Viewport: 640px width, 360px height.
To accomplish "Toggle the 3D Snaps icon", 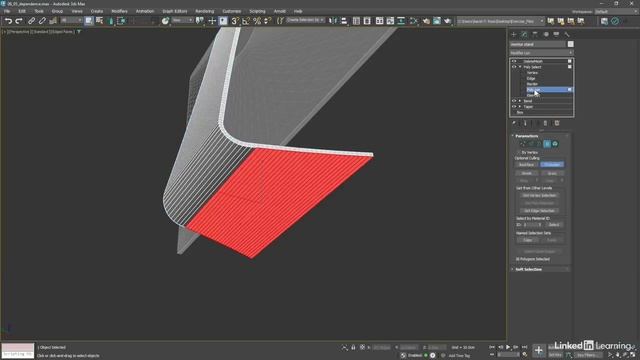I will [x=235, y=21].
